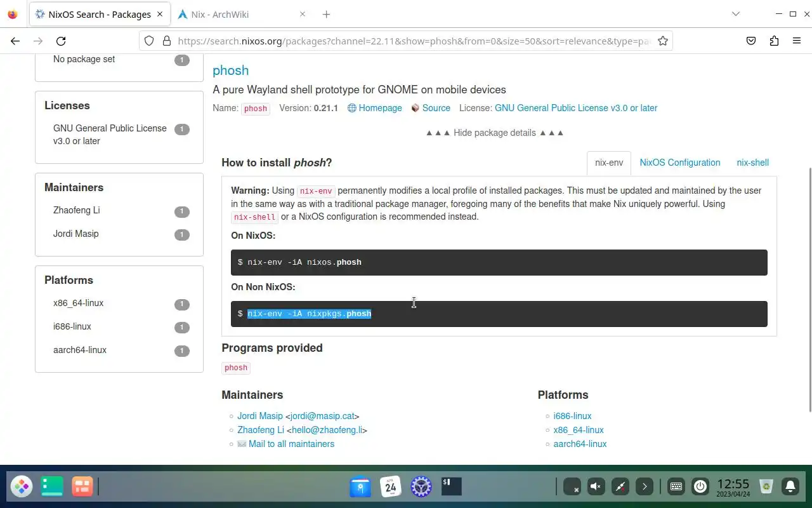Collapse with Hide package details
The height and width of the screenshot is (508, 812).
coord(495,133)
